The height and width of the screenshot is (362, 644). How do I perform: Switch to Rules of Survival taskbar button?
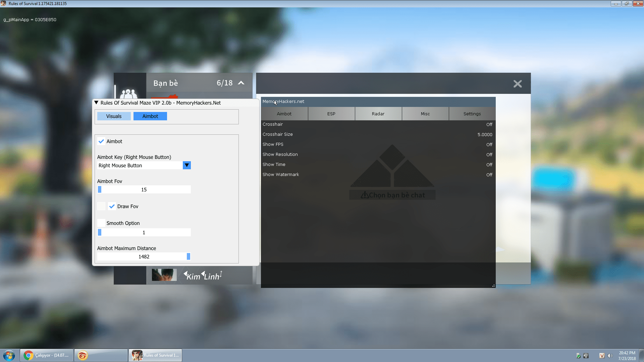pos(155,355)
